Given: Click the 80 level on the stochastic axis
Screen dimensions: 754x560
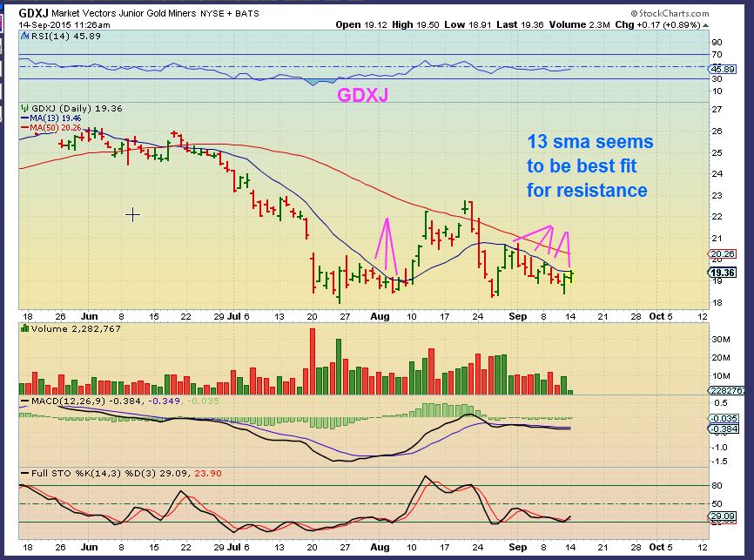Looking at the screenshot, I should [x=717, y=485].
